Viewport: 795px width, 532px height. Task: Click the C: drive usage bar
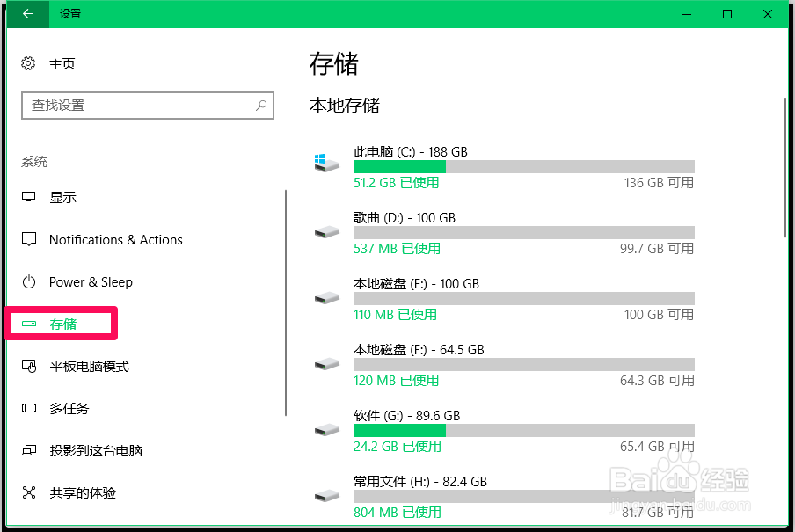[x=524, y=166]
